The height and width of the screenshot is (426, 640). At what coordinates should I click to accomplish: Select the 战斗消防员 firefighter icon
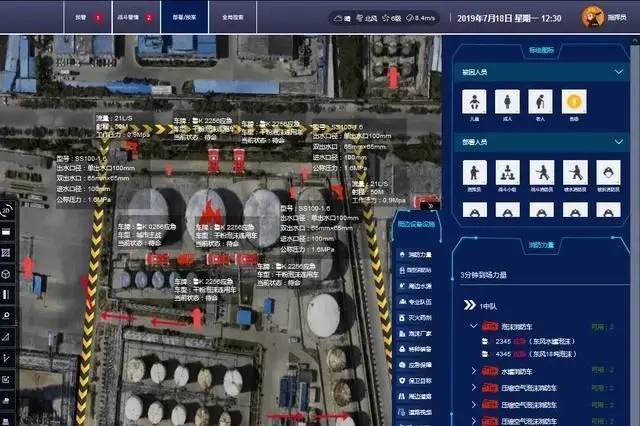click(x=542, y=172)
